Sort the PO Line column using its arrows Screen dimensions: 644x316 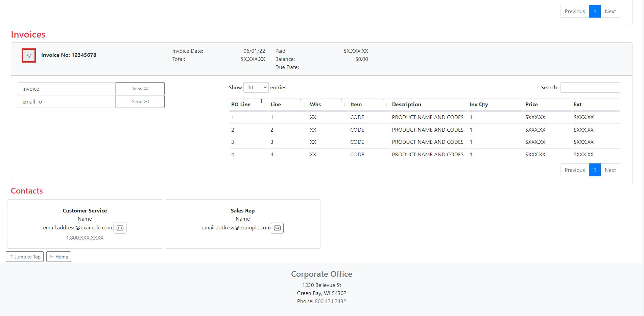(x=263, y=103)
